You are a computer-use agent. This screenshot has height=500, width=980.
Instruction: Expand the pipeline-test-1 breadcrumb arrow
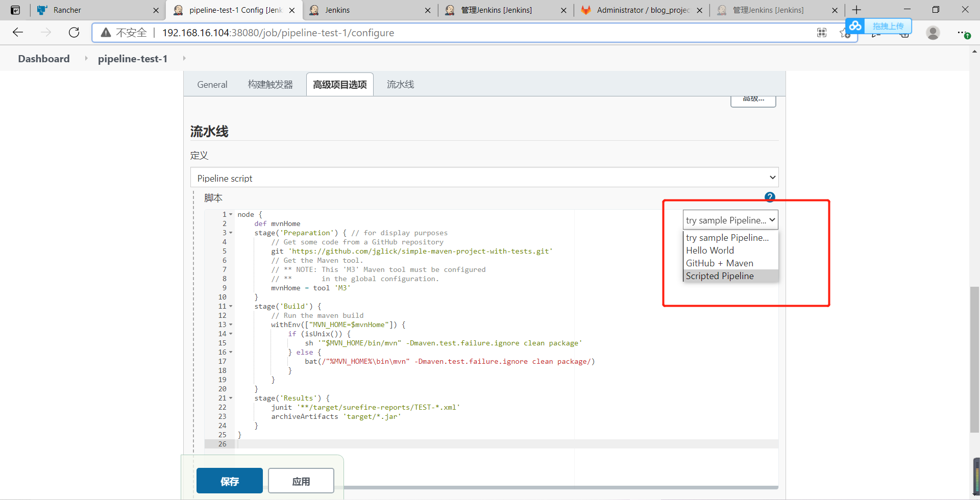[x=184, y=59]
